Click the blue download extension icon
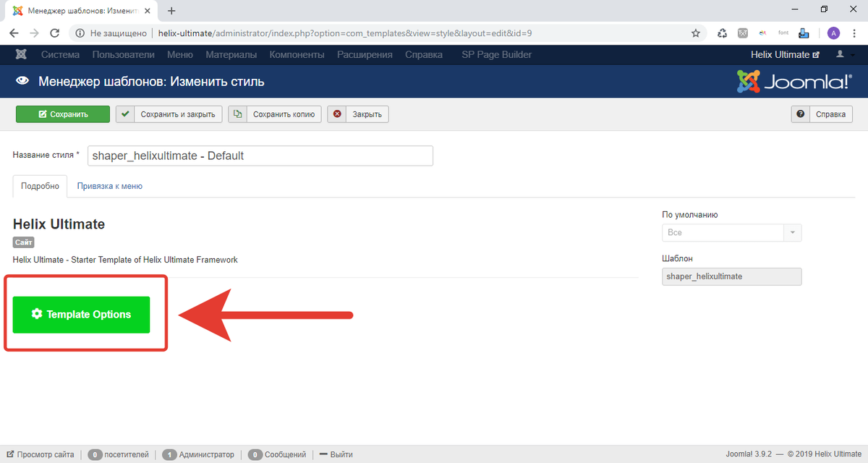 pyautogui.click(x=804, y=33)
